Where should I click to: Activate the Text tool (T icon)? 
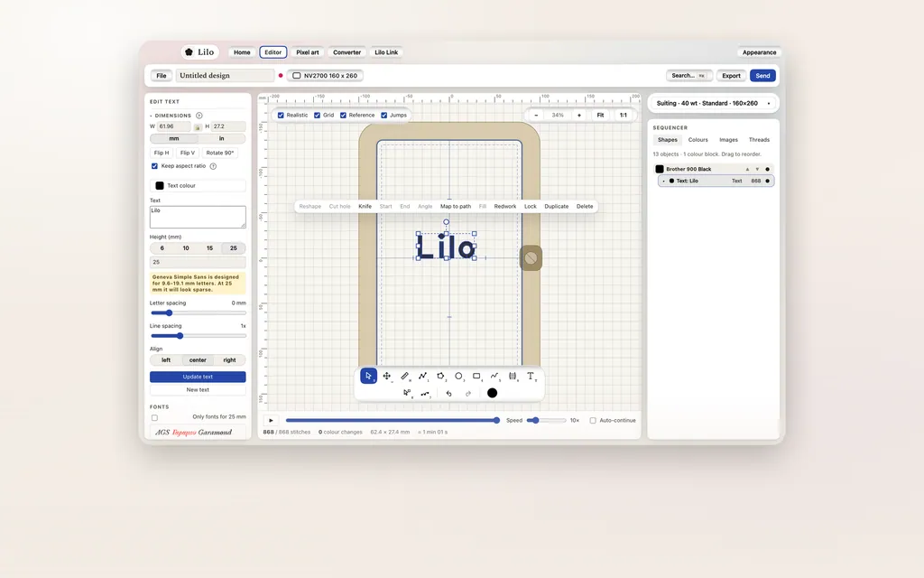(x=531, y=376)
